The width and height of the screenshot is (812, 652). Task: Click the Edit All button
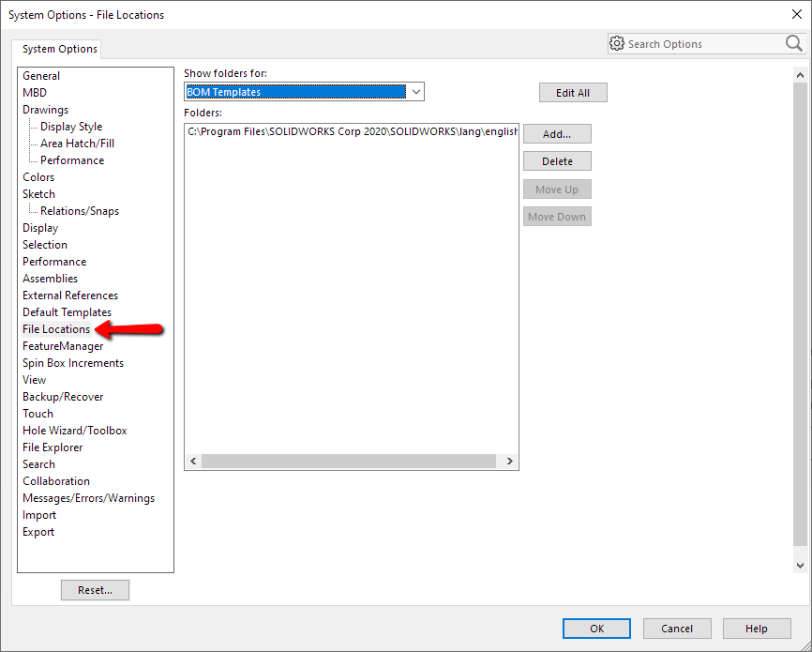pyautogui.click(x=573, y=93)
